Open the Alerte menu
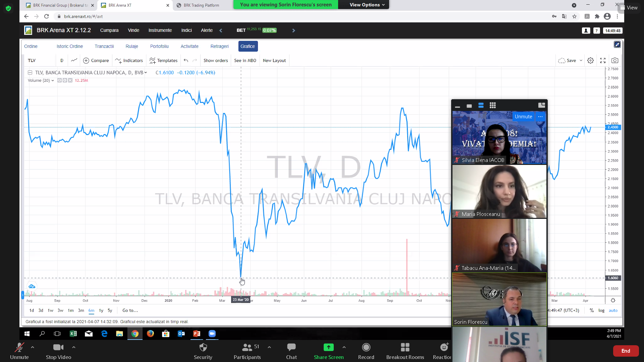This screenshot has height=362, width=644. tap(207, 30)
